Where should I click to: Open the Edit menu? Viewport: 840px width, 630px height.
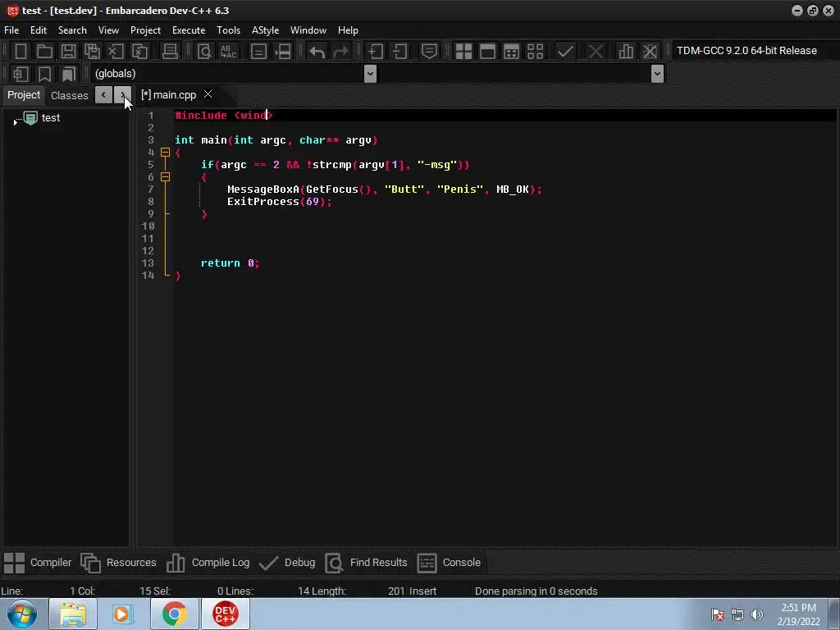coord(38,30)
